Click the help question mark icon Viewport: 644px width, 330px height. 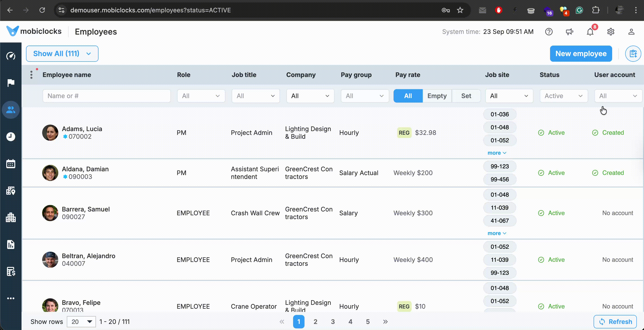tap(549, 32)
